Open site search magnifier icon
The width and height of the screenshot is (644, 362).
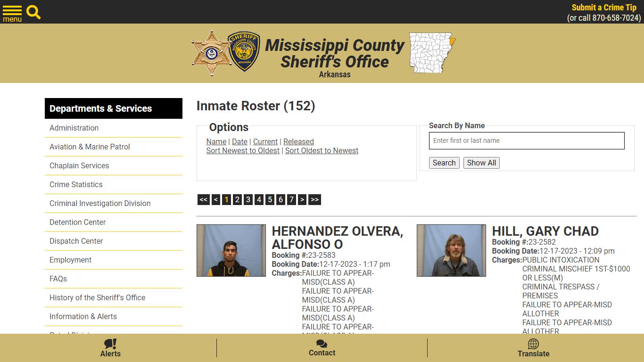33,12
